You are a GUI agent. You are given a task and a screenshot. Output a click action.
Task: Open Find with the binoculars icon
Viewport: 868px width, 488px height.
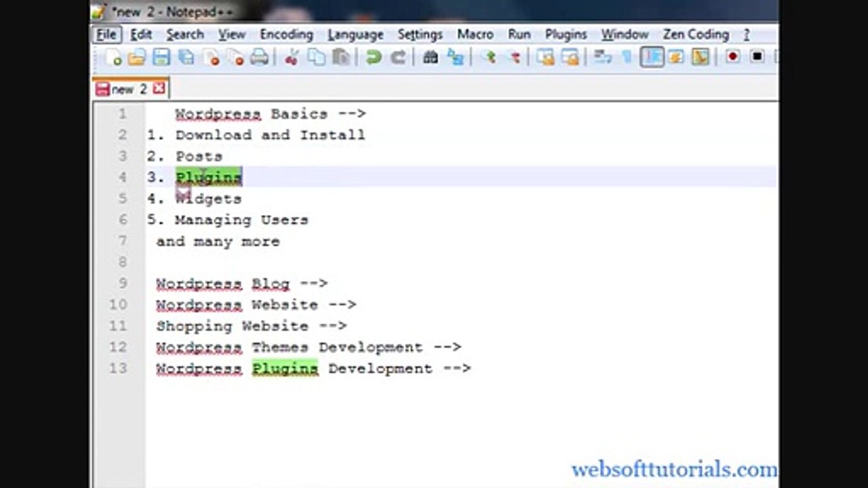point(431,58)
